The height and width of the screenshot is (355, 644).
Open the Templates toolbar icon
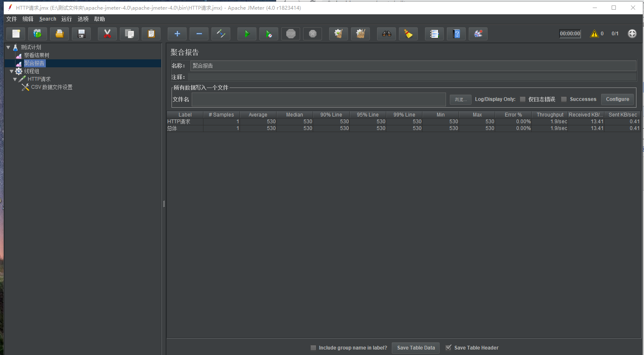37,34
